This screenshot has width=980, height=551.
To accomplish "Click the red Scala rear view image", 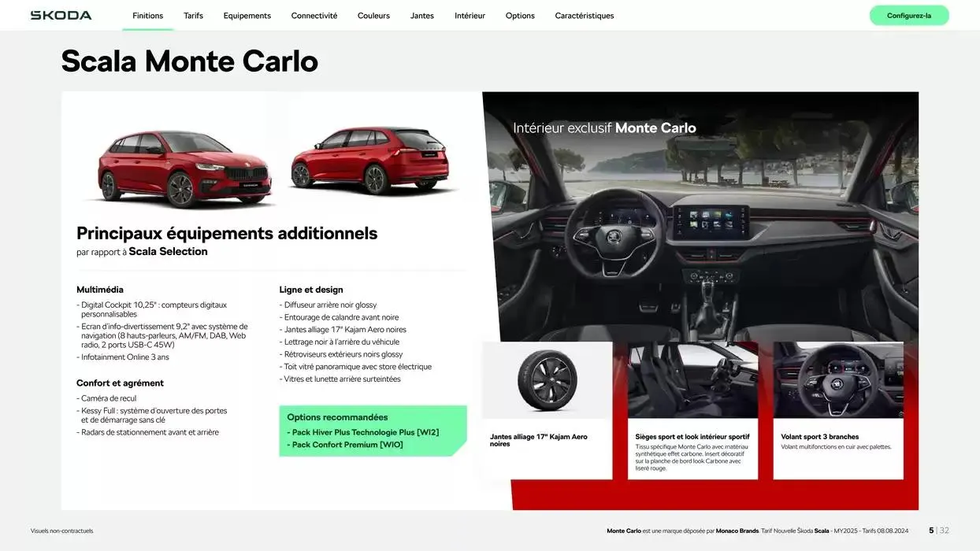I will [369, 161].
